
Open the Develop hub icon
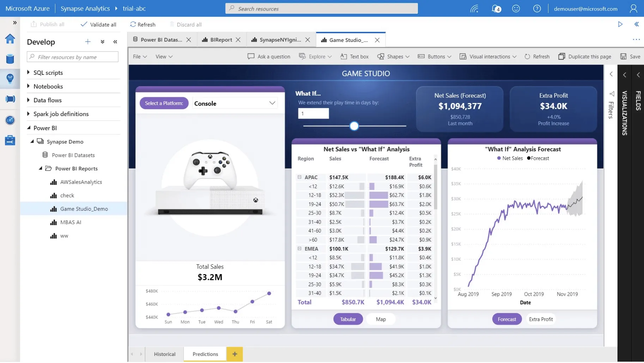[x=10, y=79]
